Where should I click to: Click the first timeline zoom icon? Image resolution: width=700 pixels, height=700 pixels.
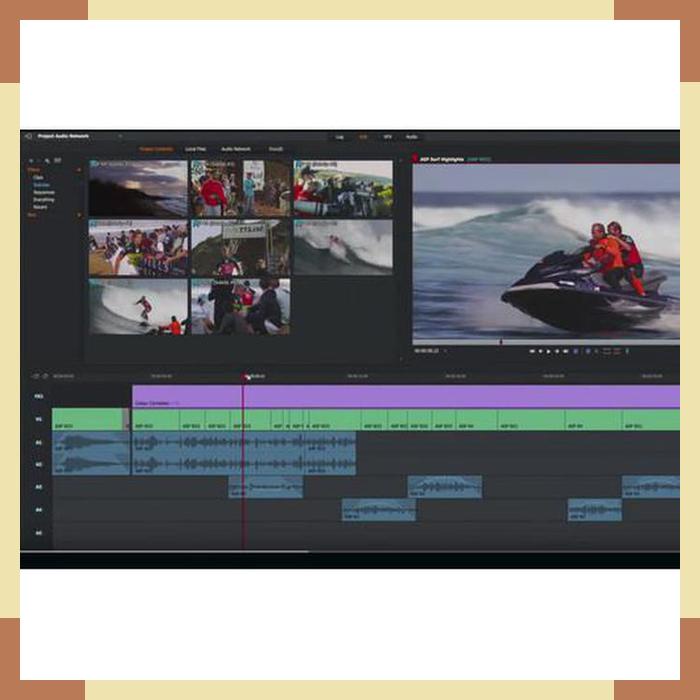35,376
